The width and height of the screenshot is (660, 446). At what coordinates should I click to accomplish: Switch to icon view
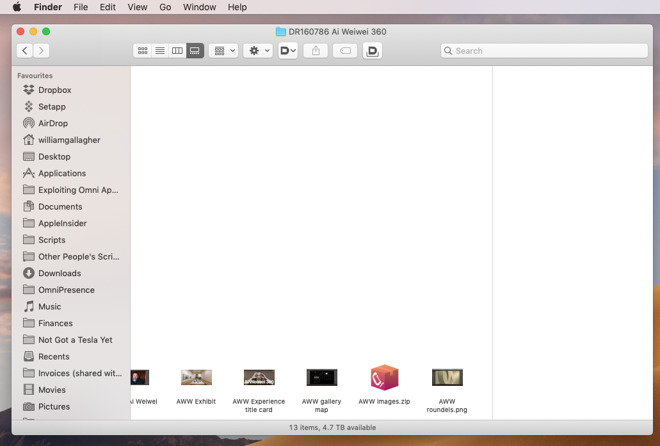[143, 51]
